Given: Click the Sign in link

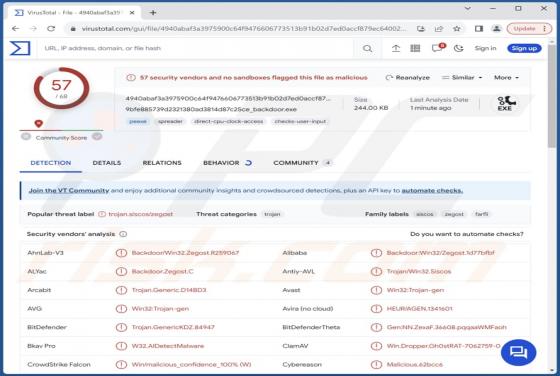Looking at the screenshot, I should click(x=485, y=48).
